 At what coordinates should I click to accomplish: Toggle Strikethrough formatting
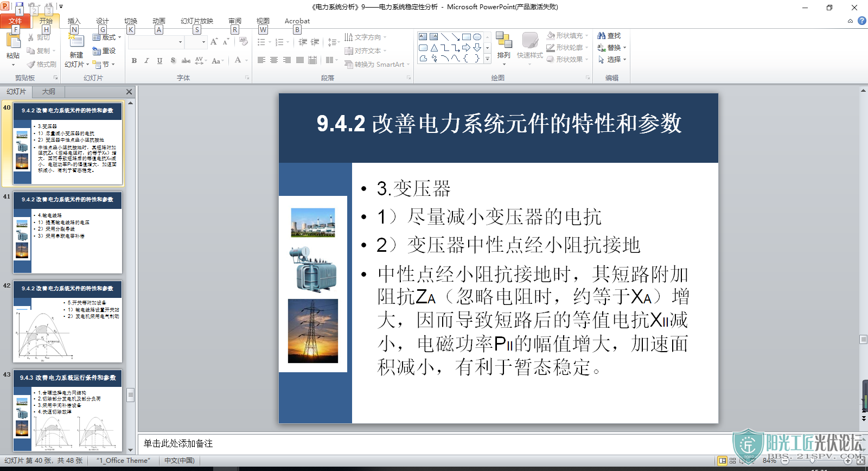pyautogui.click(x=186, y=60)
